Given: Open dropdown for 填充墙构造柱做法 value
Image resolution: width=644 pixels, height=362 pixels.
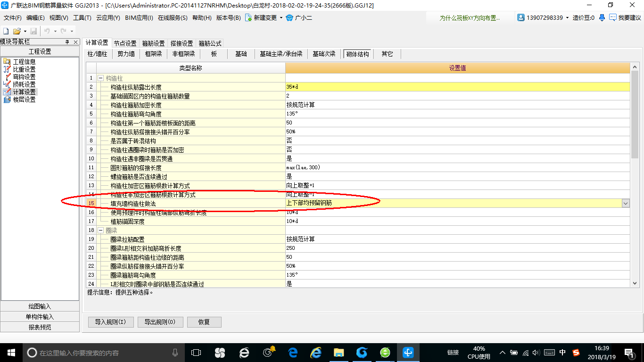Looking at the screenshot, I should click(626, 203).
